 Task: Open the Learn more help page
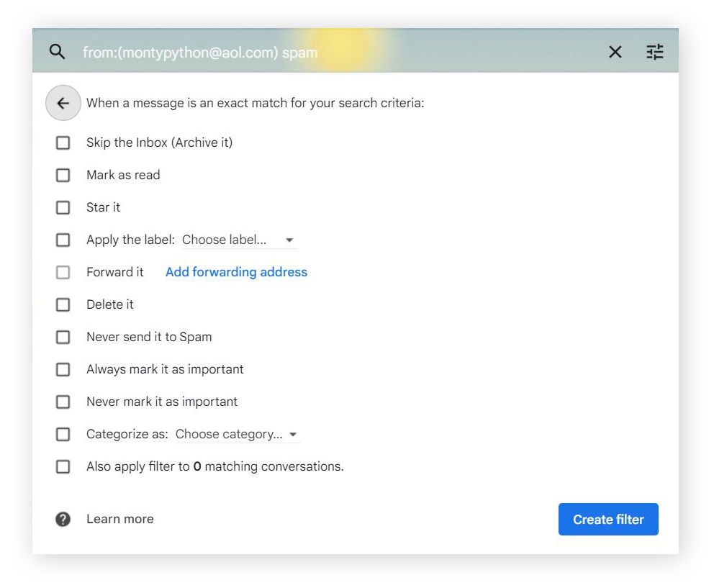click(119, 519)
